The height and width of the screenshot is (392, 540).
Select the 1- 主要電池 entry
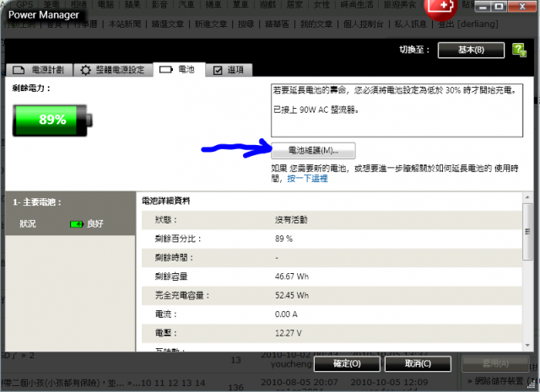point(70,213)
